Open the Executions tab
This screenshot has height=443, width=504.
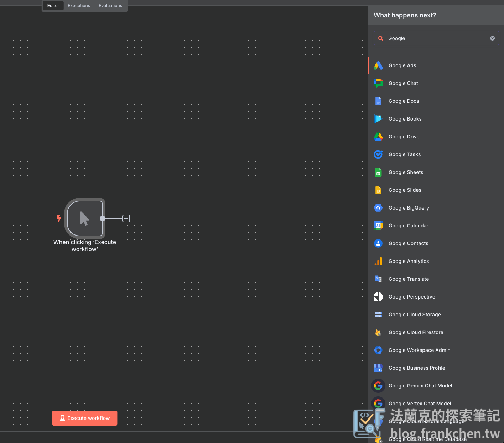(x=79, y=6)
